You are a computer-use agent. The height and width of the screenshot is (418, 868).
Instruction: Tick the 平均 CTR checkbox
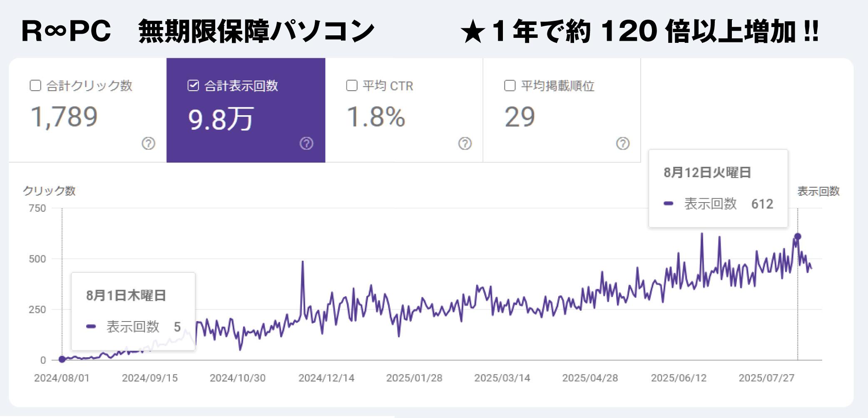click(x=352, y=86)
